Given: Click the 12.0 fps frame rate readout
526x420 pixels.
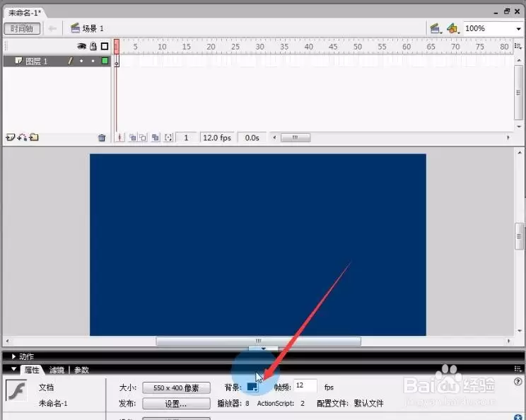Looking at the screenshot, I should click(217, 138).
